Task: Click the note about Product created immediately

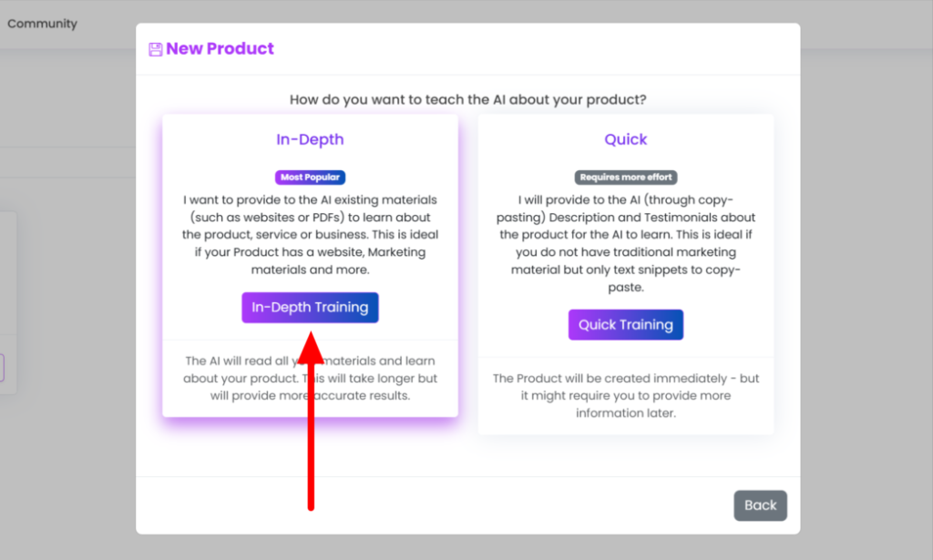Action: (x=625, y=395)
